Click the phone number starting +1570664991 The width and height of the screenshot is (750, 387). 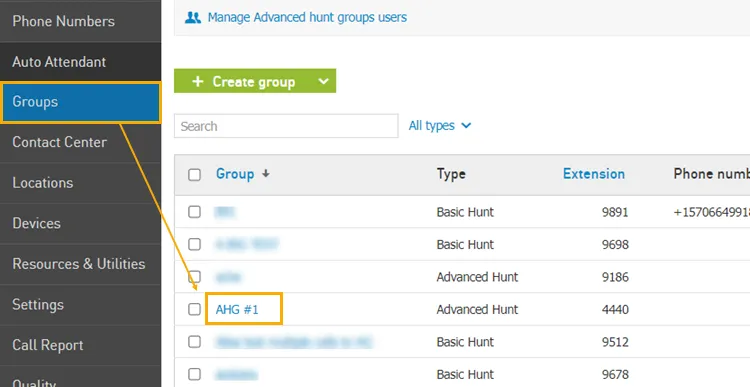click(x=711, y=212)
